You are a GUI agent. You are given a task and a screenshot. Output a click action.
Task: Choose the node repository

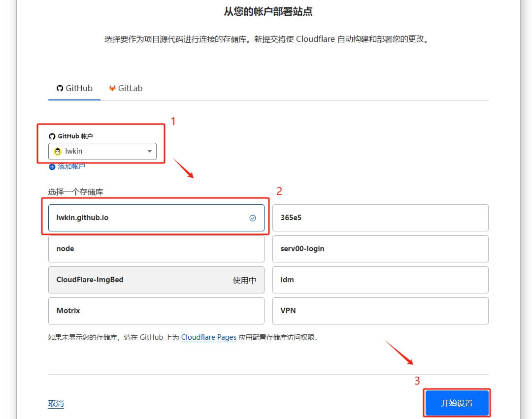156,249
